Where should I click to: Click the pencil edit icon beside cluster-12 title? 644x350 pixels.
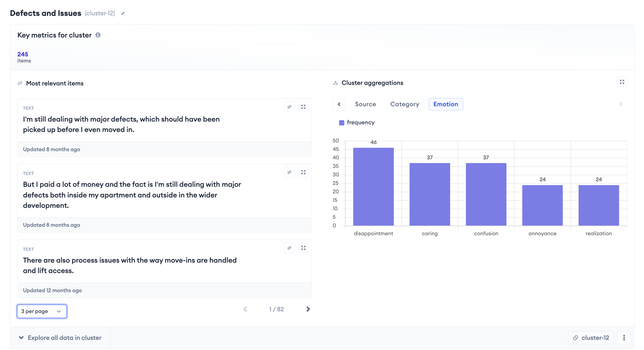tap(123, 13)
